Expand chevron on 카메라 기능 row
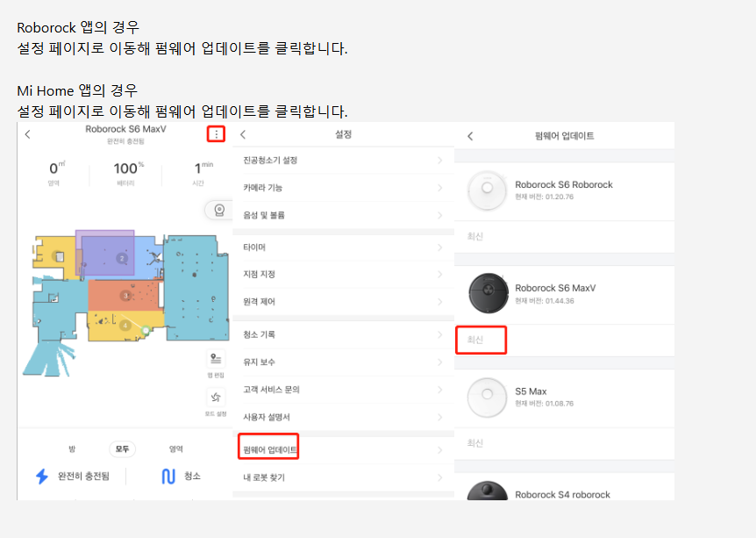Image resolution: width=756 pixels, height=538 pixels. [x=439, y=188]
